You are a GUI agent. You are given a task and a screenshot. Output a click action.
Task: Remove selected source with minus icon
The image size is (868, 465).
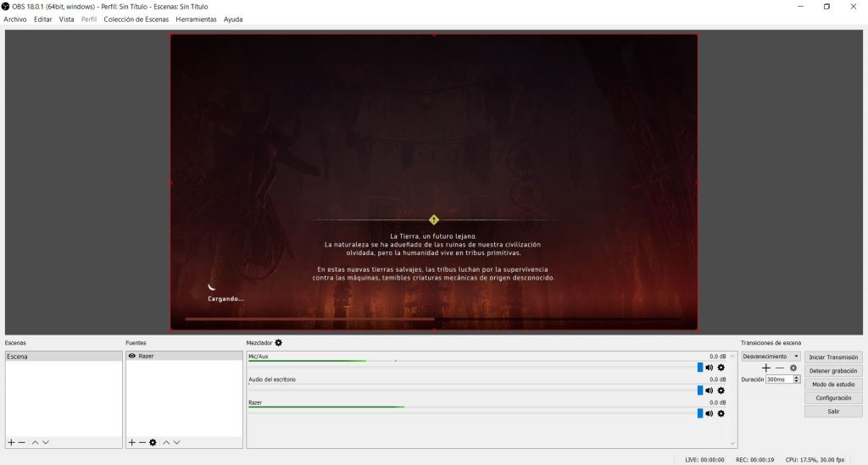[x=142, y=442]
